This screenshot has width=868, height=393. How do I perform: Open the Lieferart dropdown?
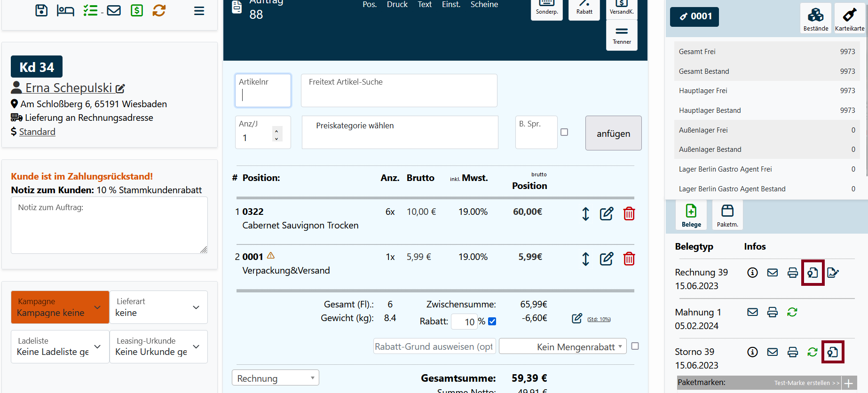(x=158, y=307)
